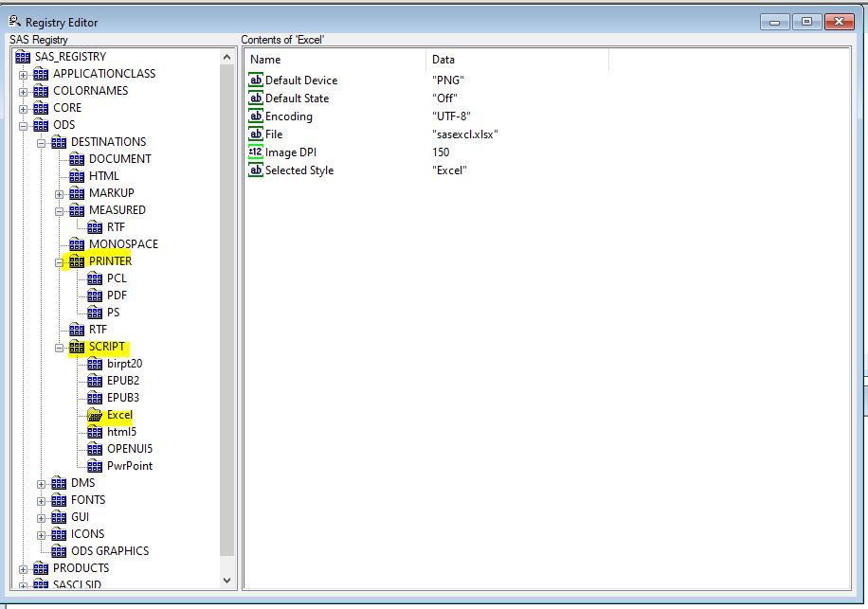The image size is (868, 609).
Task: Click the open folder icon for Excel
Action: [x=95, y=415]
